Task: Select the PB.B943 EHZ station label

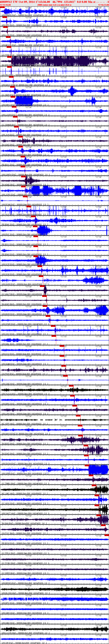Action: tap(25, 255)
